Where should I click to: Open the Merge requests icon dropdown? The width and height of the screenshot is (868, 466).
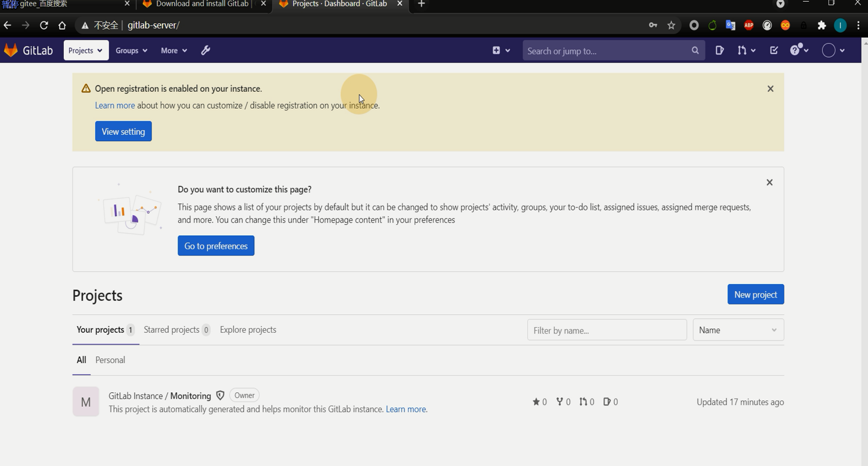[x=746, y=51]
